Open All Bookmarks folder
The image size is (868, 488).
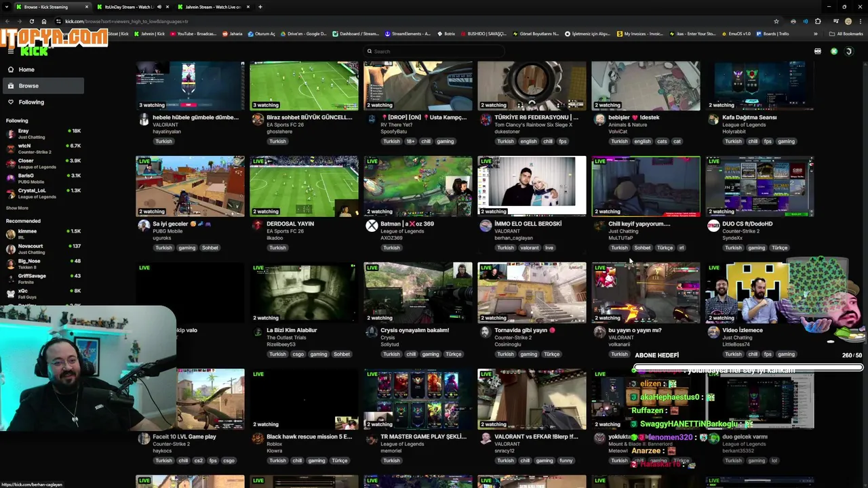(846, 33)
